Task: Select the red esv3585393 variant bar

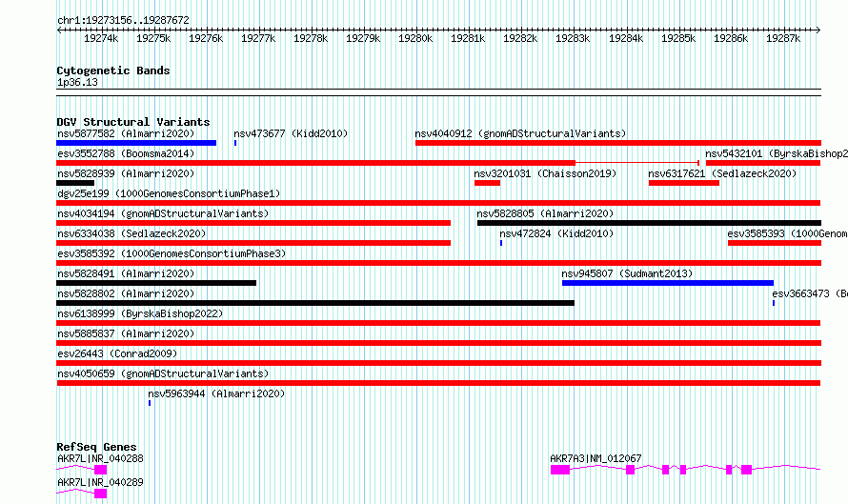Action: coord(775,243)
